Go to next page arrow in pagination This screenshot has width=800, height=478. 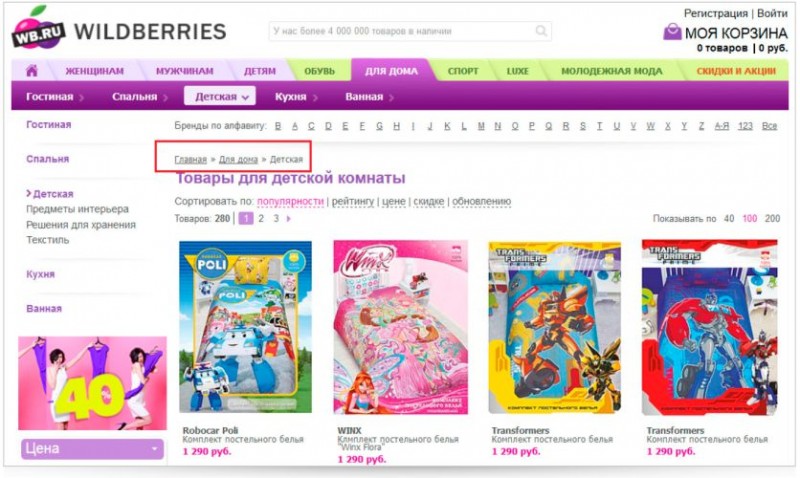tap(289, 218)
